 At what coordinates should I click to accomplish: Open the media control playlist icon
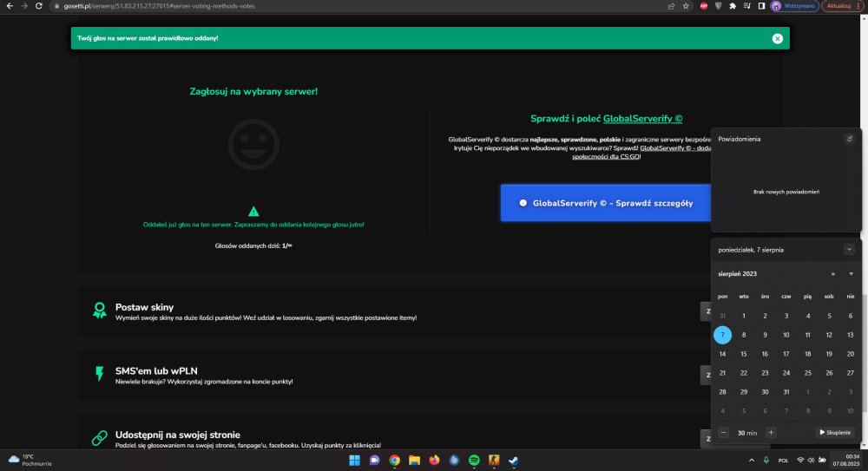[x=746, y=6]
